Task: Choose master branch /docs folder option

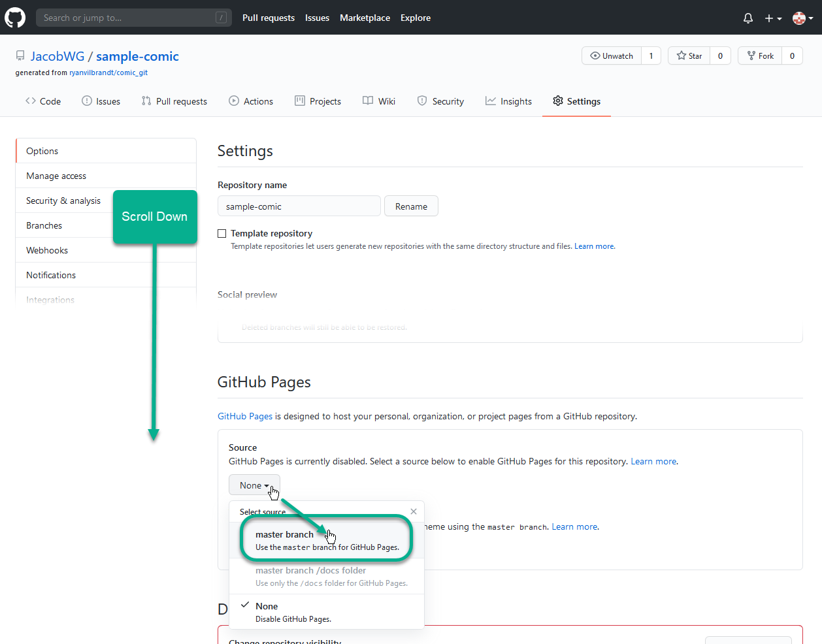Action: 327,576
